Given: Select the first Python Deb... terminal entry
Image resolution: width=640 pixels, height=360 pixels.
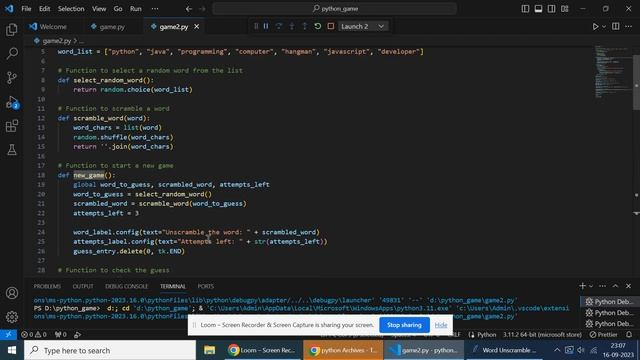Looking at the screenshot, I should click(x=609, y=302).
